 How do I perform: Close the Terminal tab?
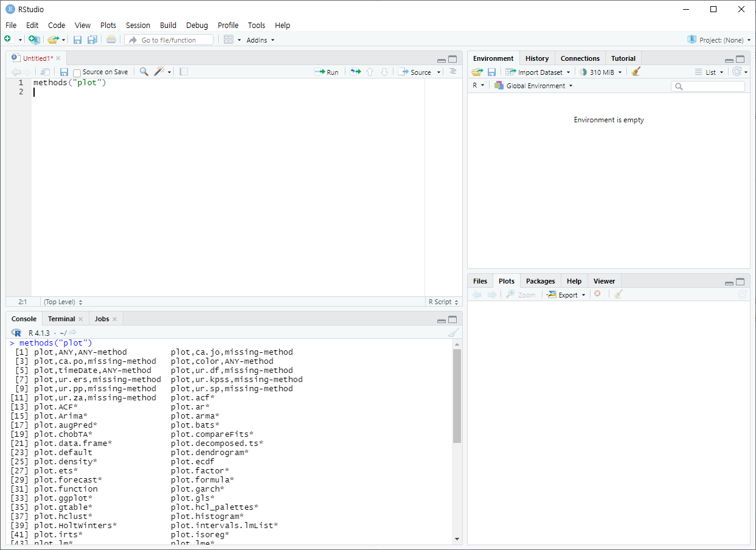[x=80, y=319]
